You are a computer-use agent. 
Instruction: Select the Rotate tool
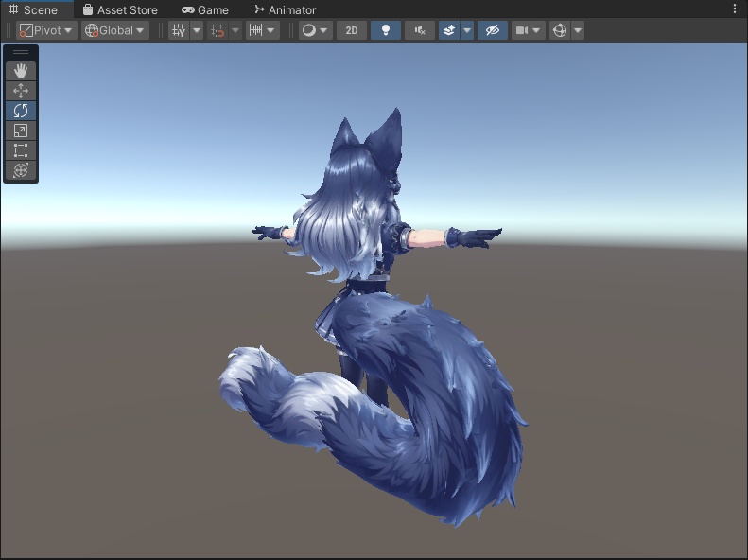coord(21,111)
